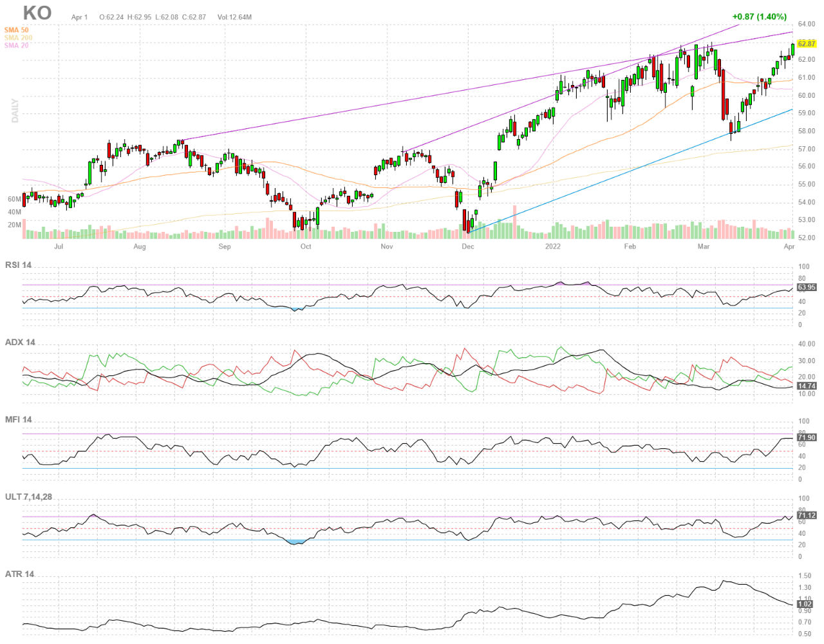
Task: Click the Apr 1 date text
Action: click(79, 17)
